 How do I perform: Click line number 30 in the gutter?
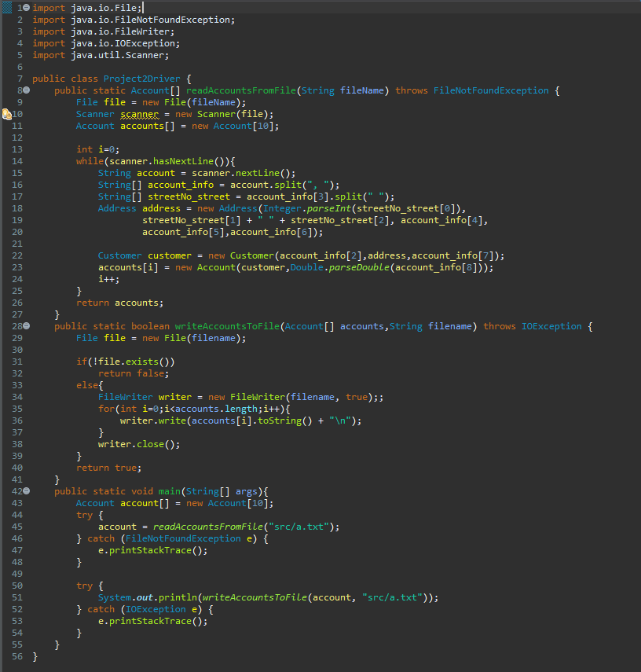click(17, 350)
